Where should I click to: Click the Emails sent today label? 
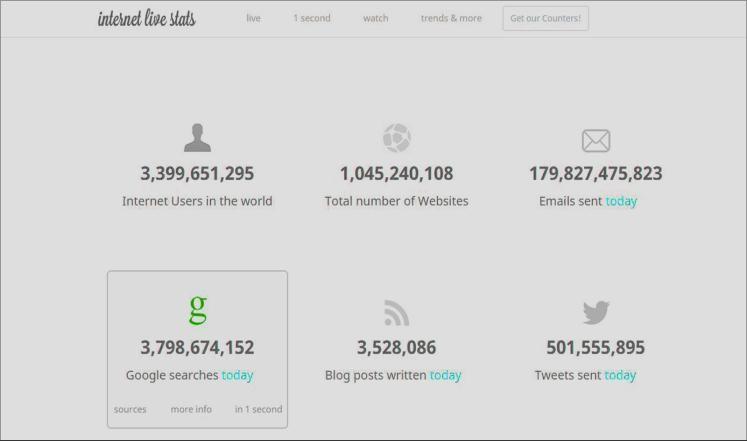click(587, 201)
